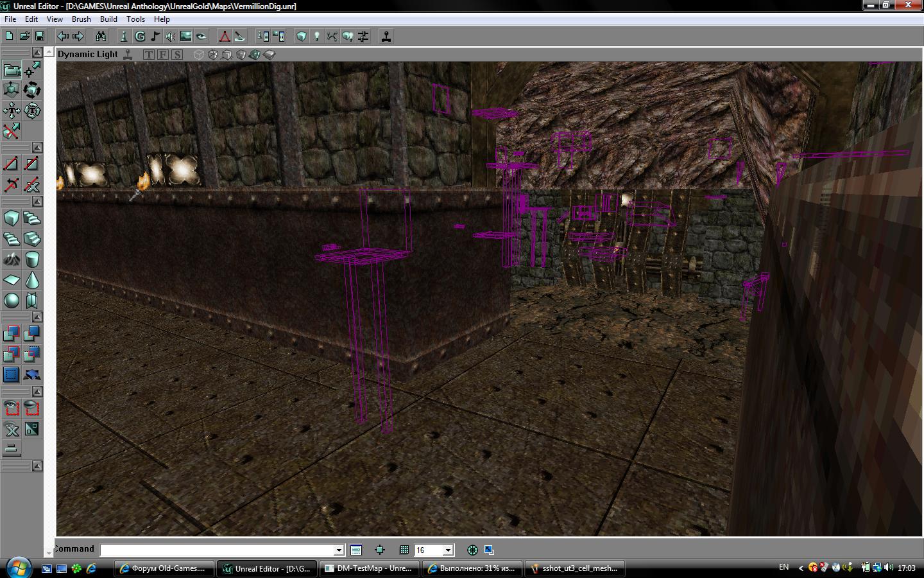924x578 pixels.
Task: Open Search for Actors binoculars
Action: point(101,37)
